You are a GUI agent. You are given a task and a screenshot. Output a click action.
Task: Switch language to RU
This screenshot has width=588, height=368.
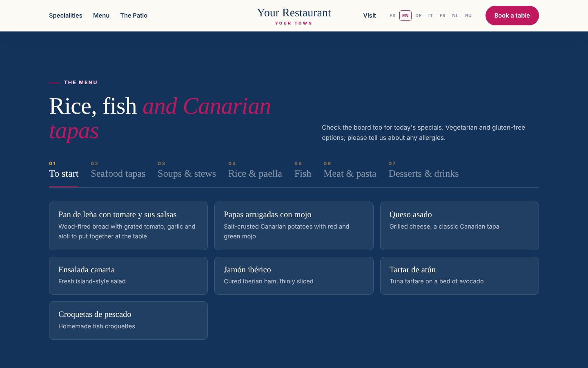coord(468,16)
